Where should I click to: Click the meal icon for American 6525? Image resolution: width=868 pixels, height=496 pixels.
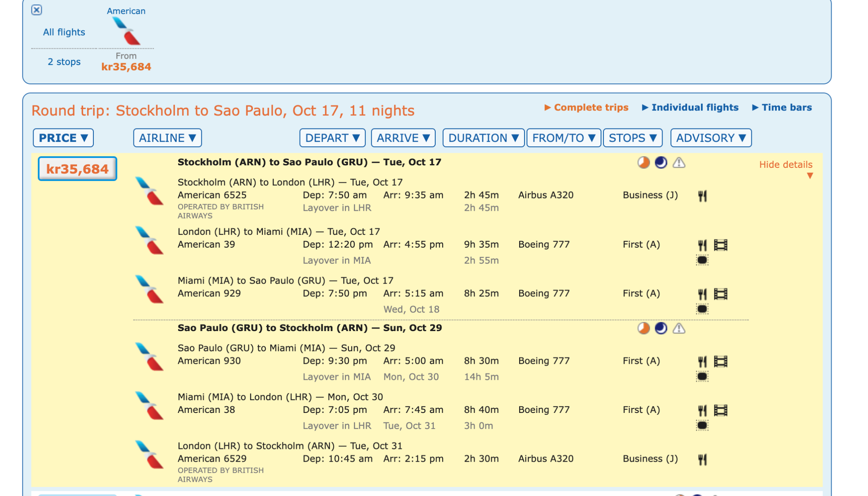(x=702, y=196)
